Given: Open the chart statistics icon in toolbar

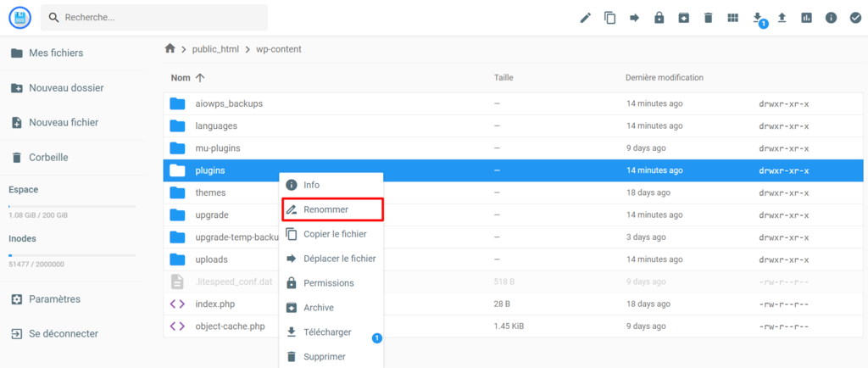Looking at the screenshot, I should (x=807, y=18).
